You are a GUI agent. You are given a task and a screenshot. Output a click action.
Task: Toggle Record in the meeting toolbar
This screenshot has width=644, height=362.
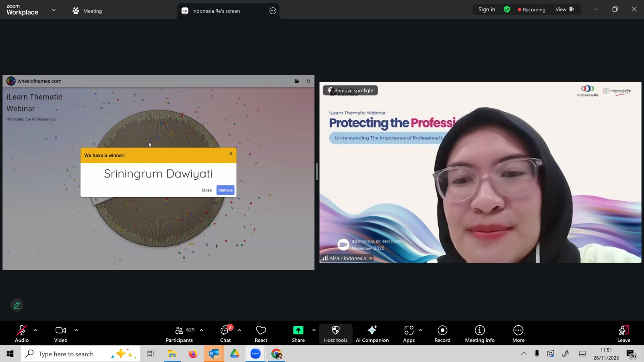coord(442,333)
